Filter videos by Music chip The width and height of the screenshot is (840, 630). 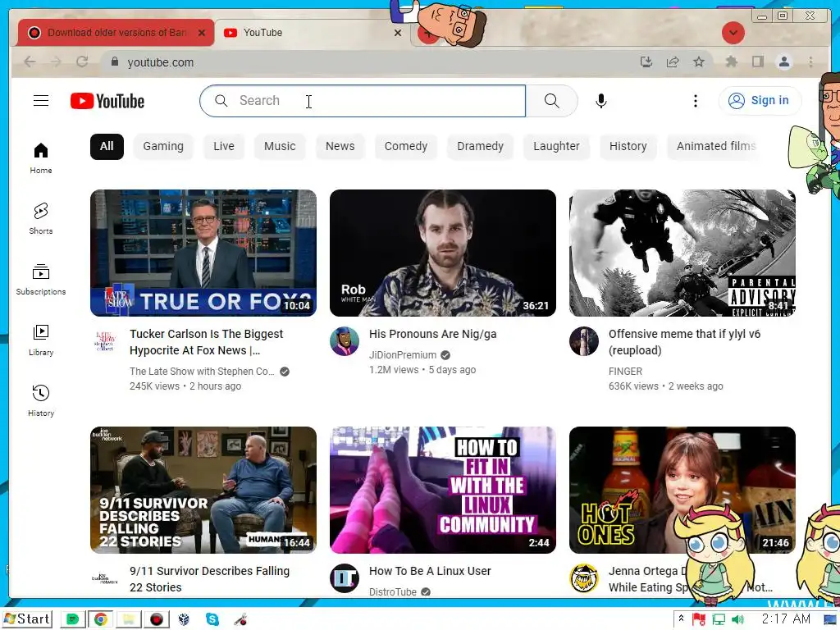tap(280, 146)
